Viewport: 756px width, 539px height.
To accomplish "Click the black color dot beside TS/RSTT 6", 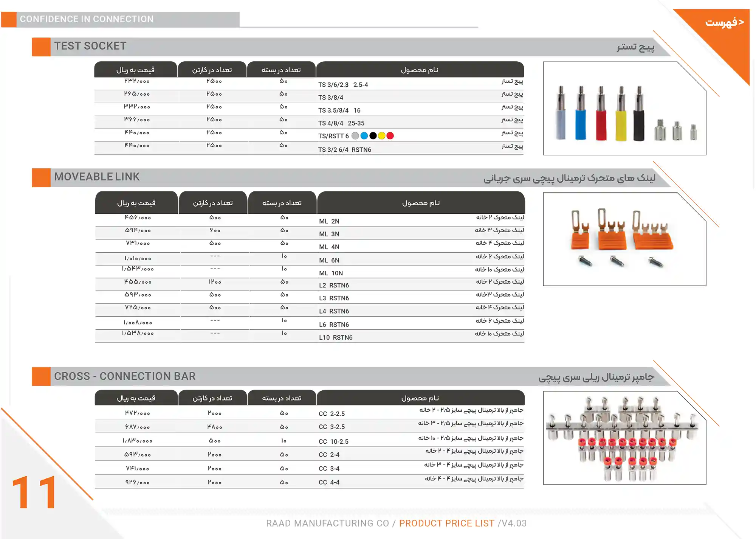I will [373, 136].
